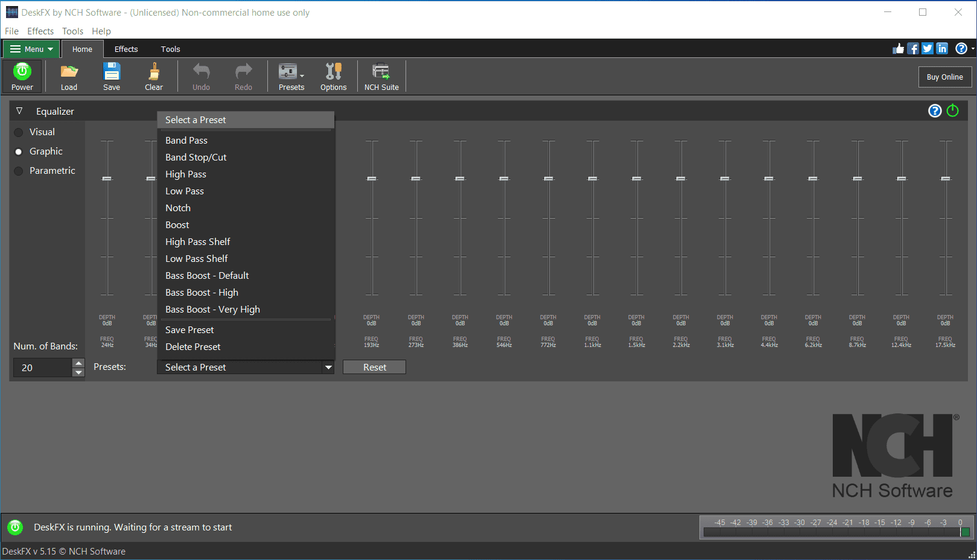Select the Parametric equalizer radio button
Image resolution: width=977 pixels, height=560 pixels.
[x=19, y=171]
